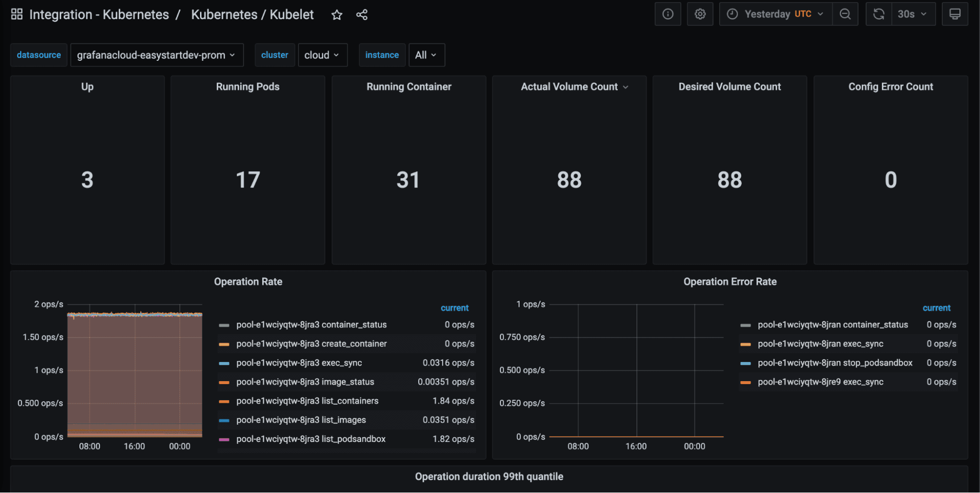Open the cluster dropdown showing cloud

coord(323,55)
